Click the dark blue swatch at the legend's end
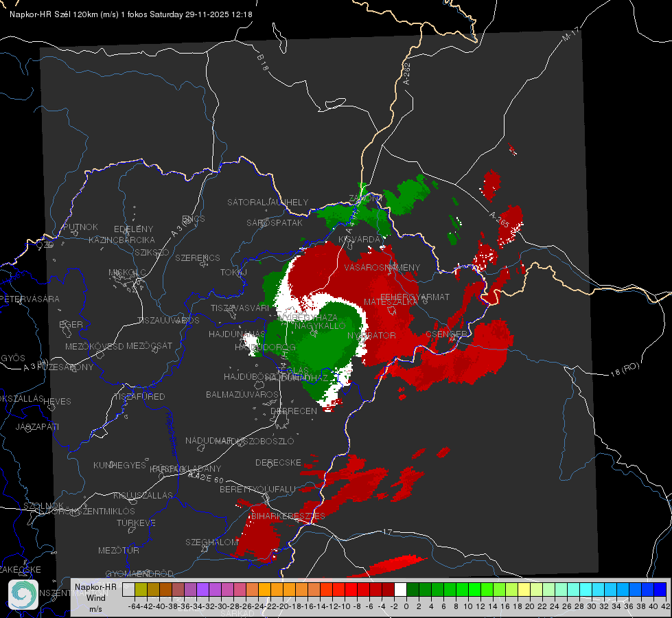Viewport: 672px width, 618px height. 660,589
